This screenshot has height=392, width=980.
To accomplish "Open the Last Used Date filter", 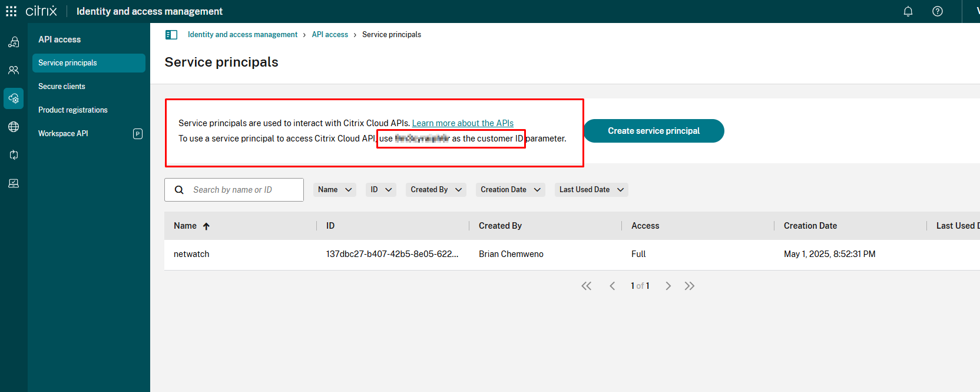I will click(591, 190).
